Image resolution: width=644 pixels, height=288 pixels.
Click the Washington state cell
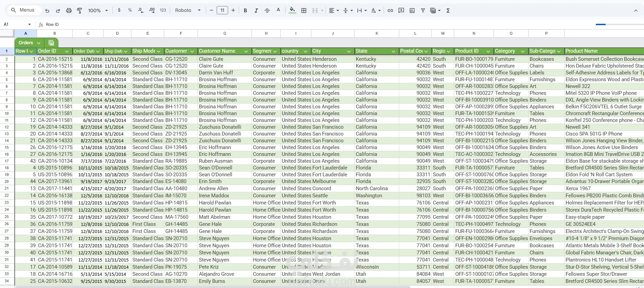tap(377, 196)
